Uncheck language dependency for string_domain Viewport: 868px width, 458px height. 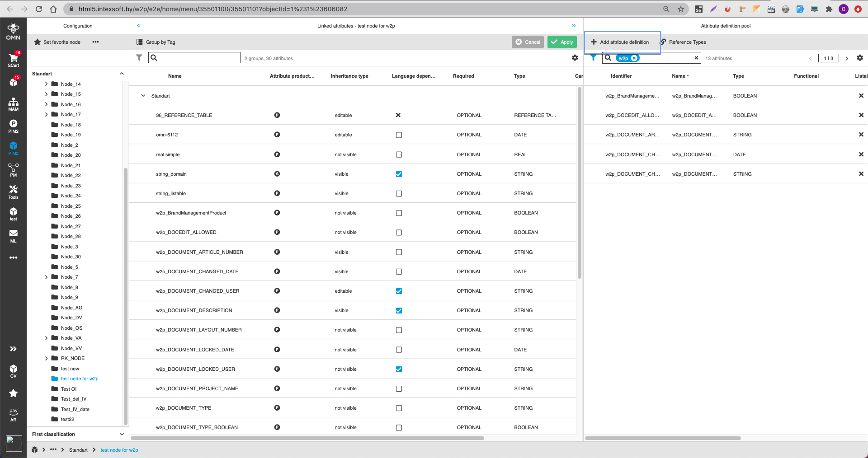click(398, 174)
